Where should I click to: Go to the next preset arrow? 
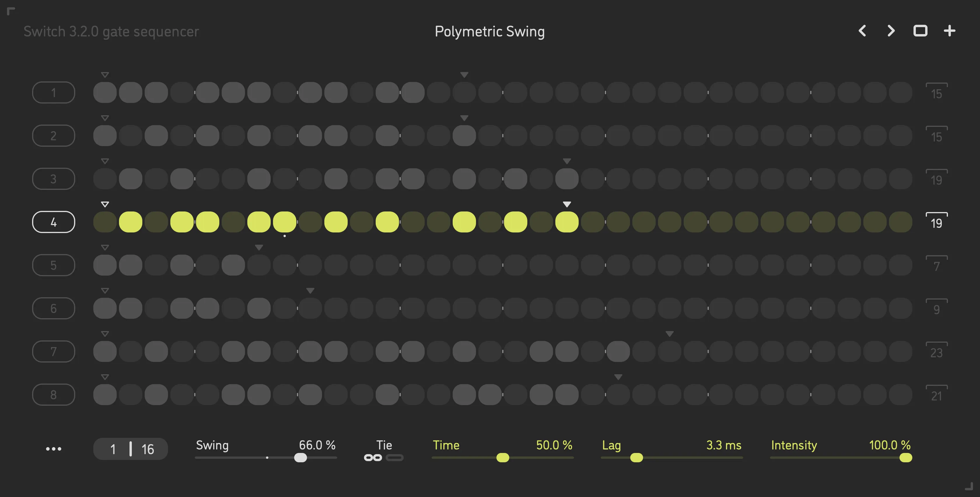(891, 31)
